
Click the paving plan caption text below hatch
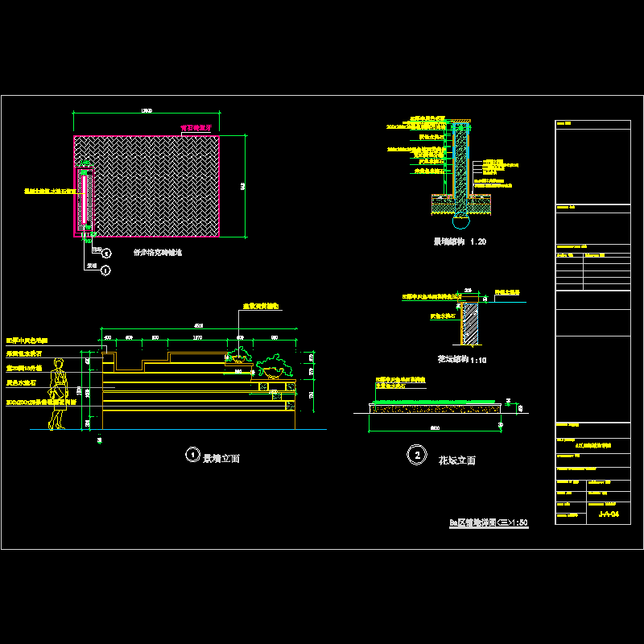158,252
